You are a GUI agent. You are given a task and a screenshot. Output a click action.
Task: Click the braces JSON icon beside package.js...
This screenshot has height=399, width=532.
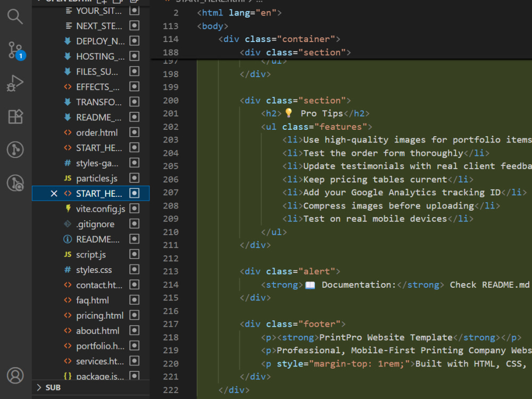click(68, 376)
